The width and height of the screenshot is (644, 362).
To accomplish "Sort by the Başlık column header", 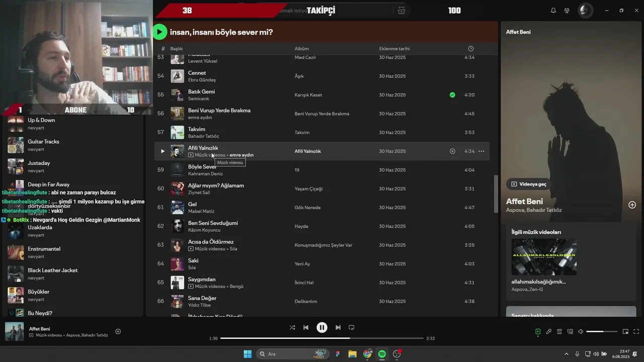I will [177, 49].
